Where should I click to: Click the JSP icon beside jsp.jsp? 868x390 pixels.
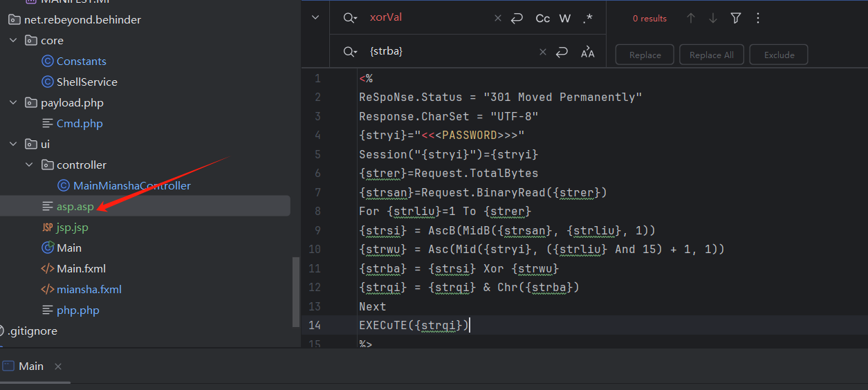[x=48, y=227]
